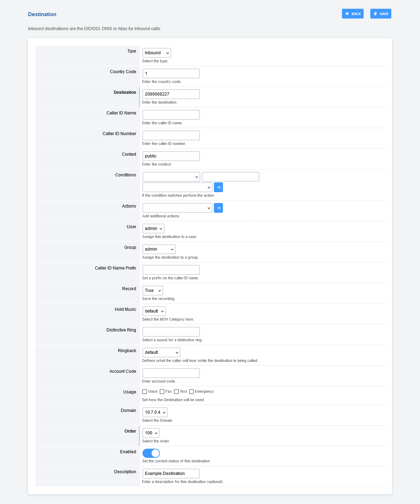420x504 pixels.
Task: Open the Ringback dropdown showing default
Action: click(x=161, y=352)
